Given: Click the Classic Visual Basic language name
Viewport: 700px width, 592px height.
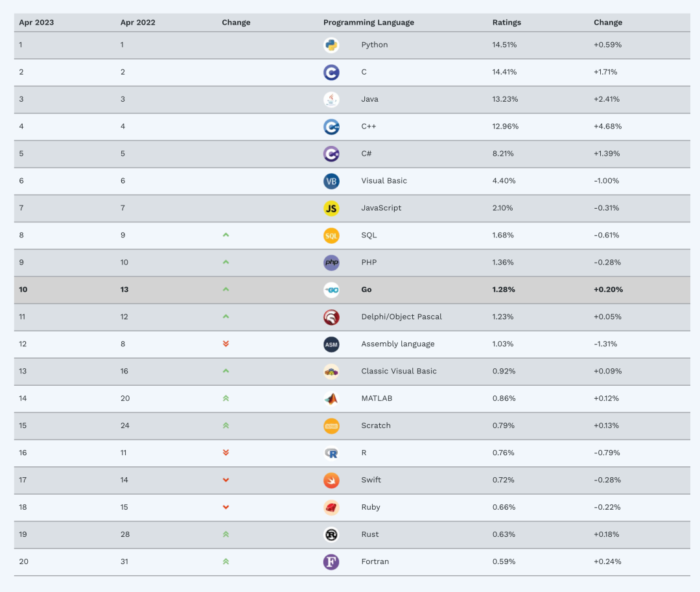Looking at the screenshot, I should (399, 372).
